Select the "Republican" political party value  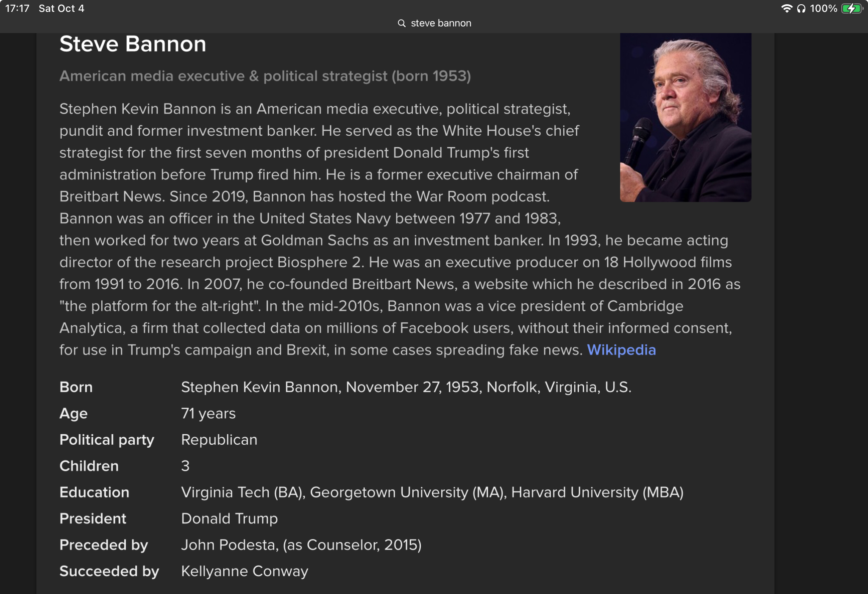[x=219, y=440]
